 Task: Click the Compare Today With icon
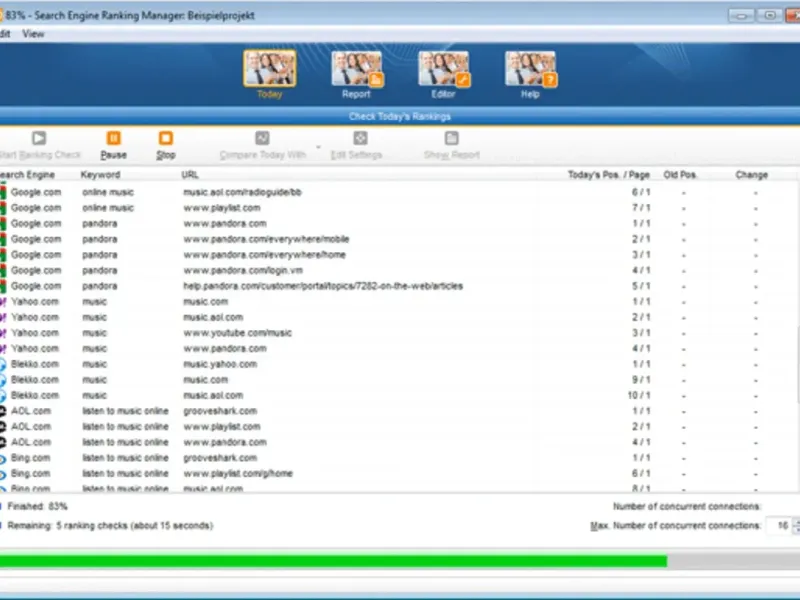pos(262,138)
